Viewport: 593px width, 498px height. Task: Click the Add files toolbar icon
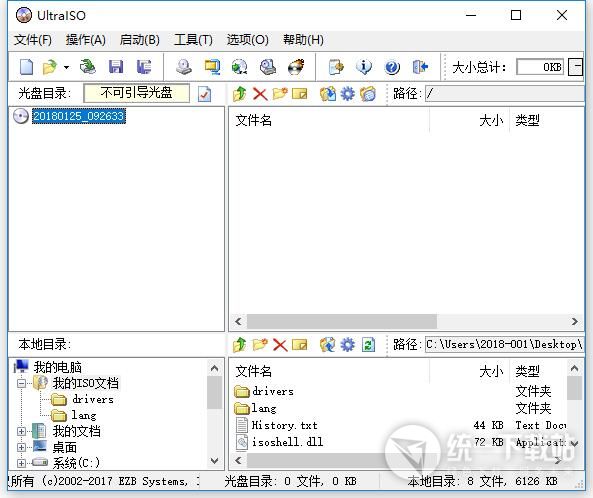336,67
